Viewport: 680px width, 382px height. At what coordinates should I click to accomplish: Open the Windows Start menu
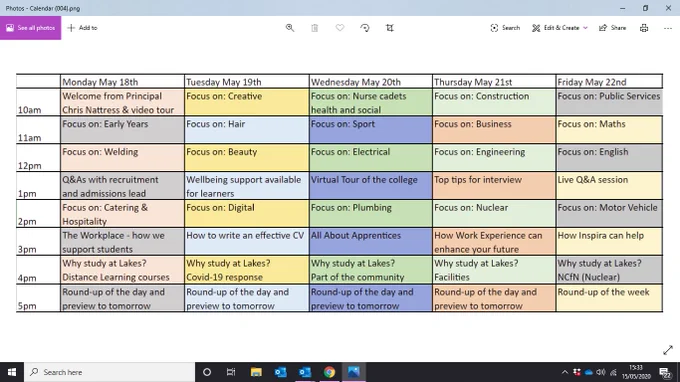[x=12, y=372]
